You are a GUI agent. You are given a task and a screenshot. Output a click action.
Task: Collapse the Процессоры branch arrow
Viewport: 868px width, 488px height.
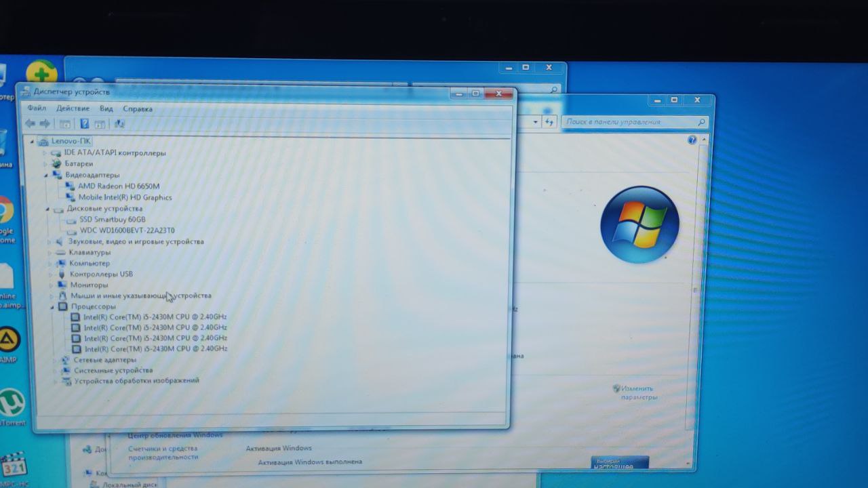pyautogui.click(x=53, y=307)
